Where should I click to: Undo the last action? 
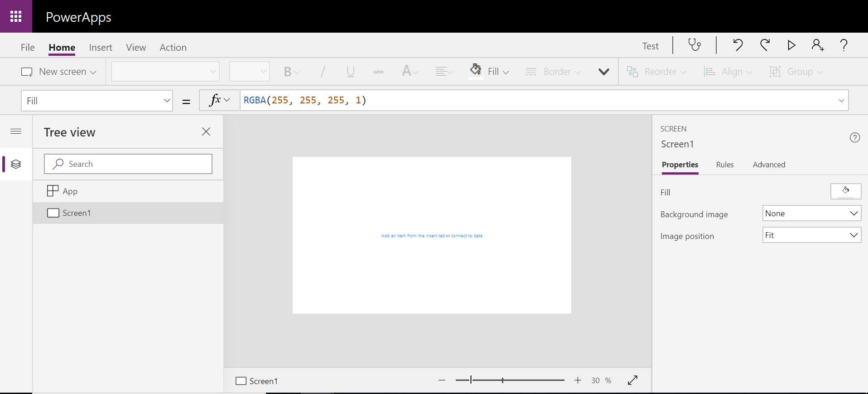pyautogui.click(x=738, y=45)
